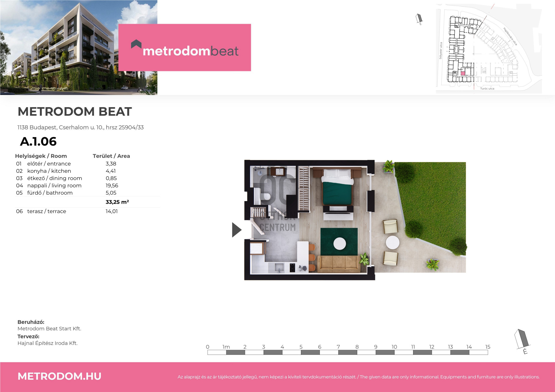This screenshot has height=392, width=555.
Task: Select the text "Hajnal Építész Iroda Kft."
Action: click(48, 343)
